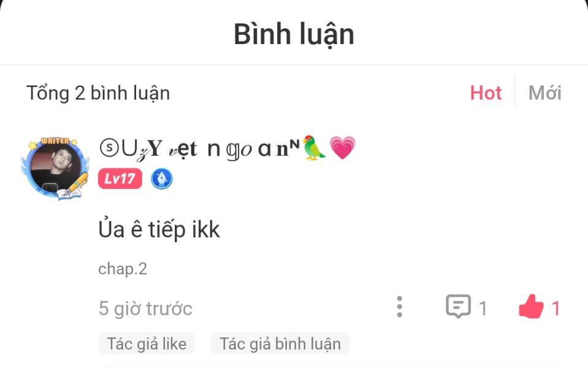Tap the Bình luận header title
Viewport: 588px width, 368px height.
[x=294, y=34]
